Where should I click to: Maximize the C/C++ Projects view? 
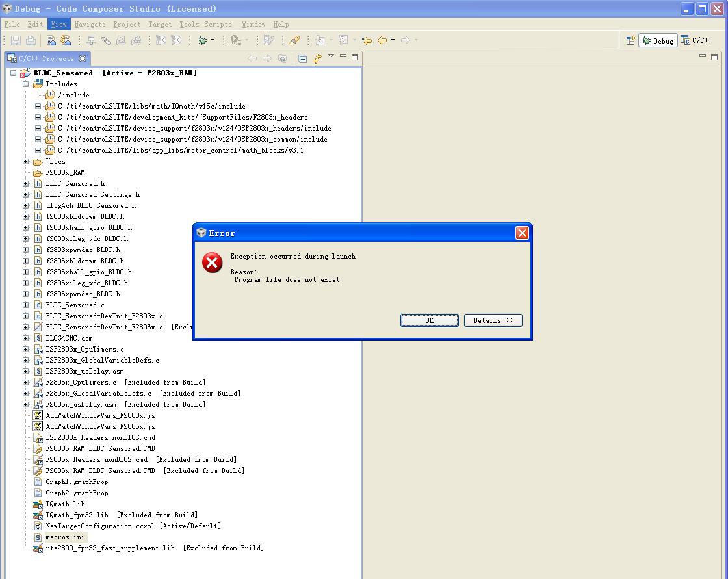tap(355, 57)
